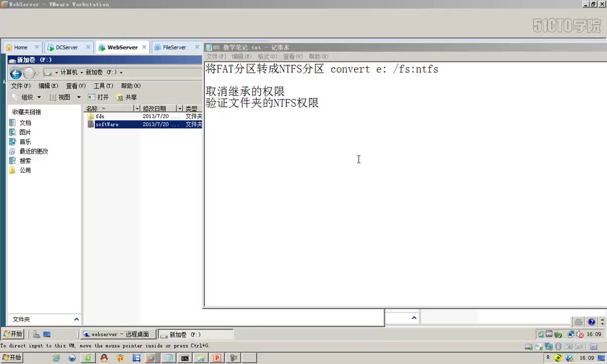
Task: Open 最近的更改 in favorites links
Action: pyautogui.click(x=34, y=151)
